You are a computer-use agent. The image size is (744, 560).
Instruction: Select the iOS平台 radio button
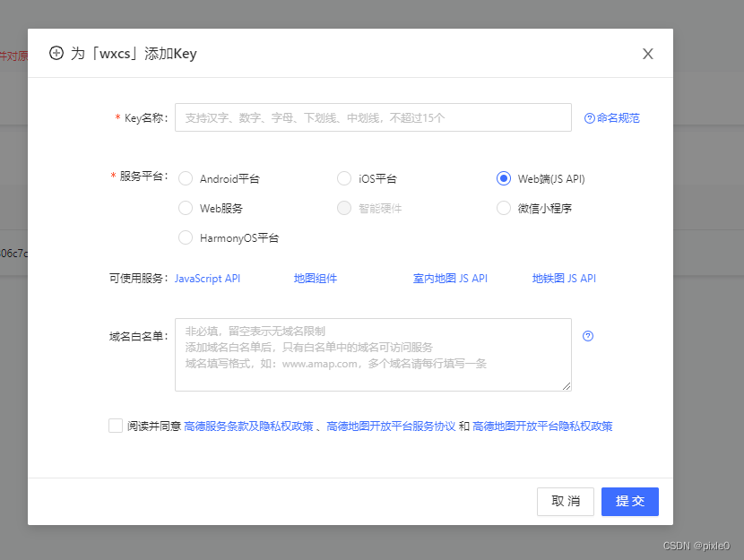tap(344, 179)
